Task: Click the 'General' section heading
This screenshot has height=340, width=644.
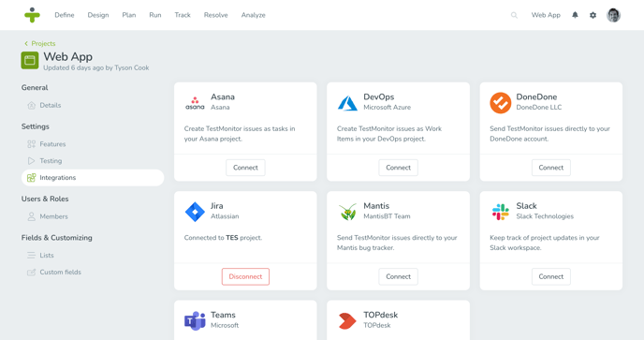Action: click(35, 87)
